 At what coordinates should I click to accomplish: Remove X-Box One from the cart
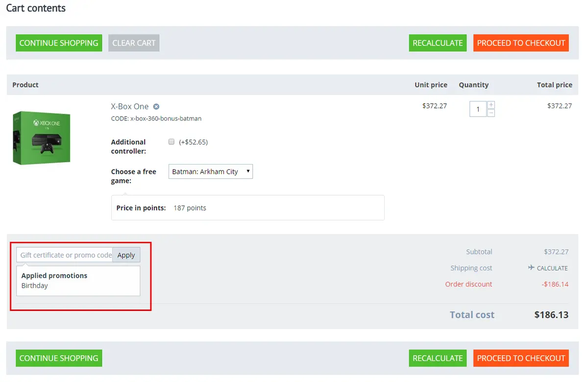tap(156, 107)
